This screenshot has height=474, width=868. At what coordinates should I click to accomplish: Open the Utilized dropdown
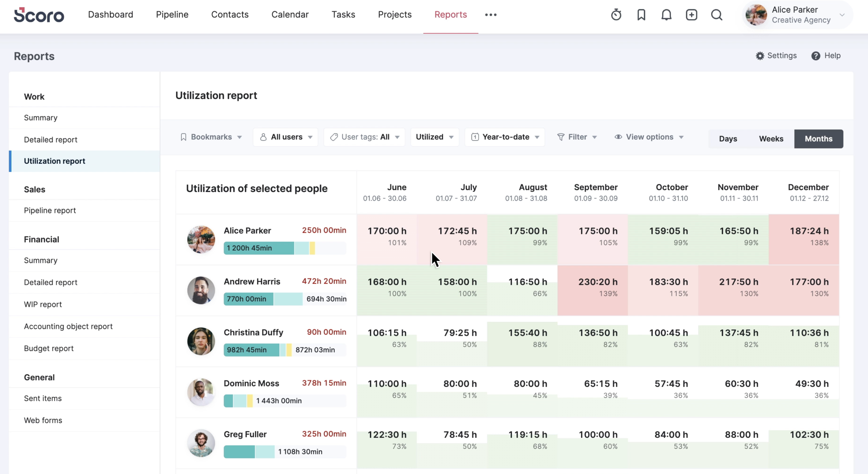(x=434, y=137)
